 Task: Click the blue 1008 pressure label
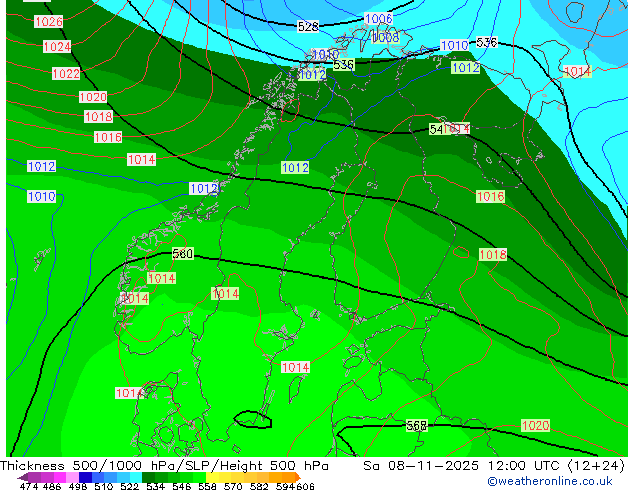pyautogui.click(x=386, y=38)
